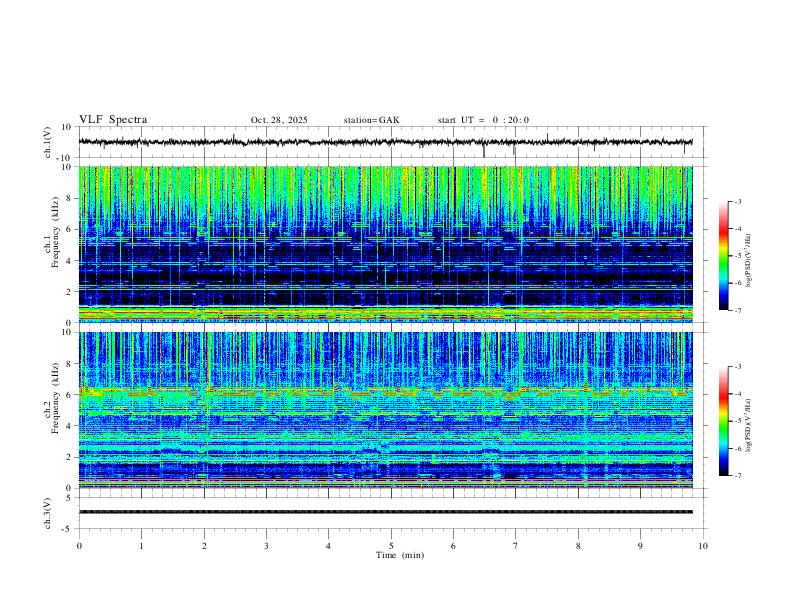Click inside the ch.1 spectrogram panel
Image resolution: width=792 pixels, height=612 pixels.
385,244
